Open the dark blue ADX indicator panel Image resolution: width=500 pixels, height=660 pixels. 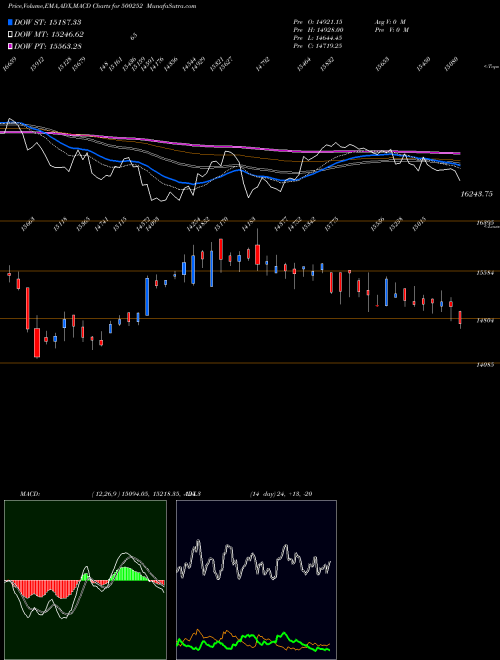coord(256,580)
